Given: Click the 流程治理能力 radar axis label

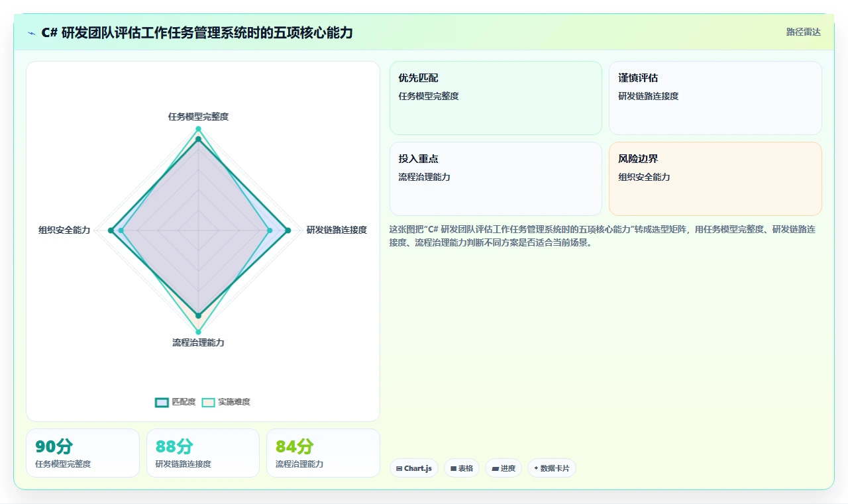Looking at the screenshot, I should (198, 342).
